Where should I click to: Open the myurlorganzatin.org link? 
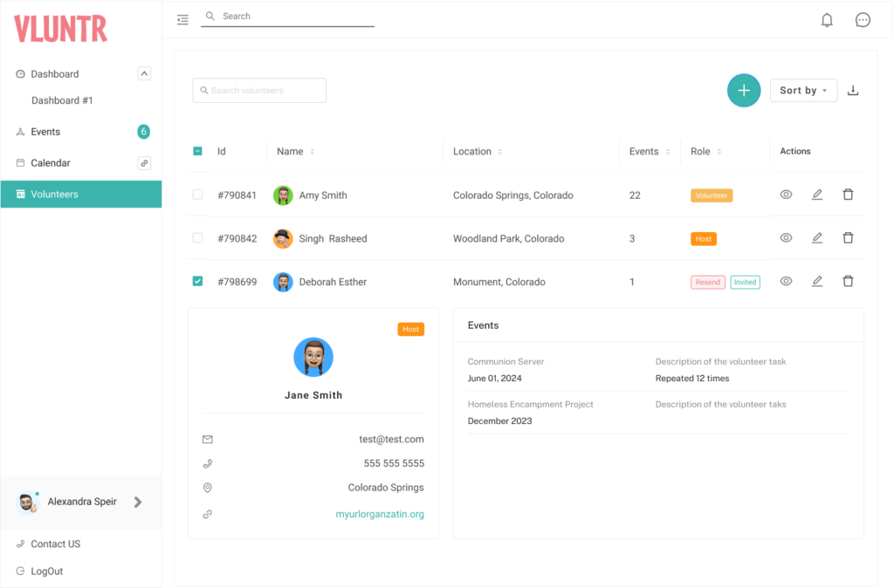pyautogui.click(x=380, y=514)
